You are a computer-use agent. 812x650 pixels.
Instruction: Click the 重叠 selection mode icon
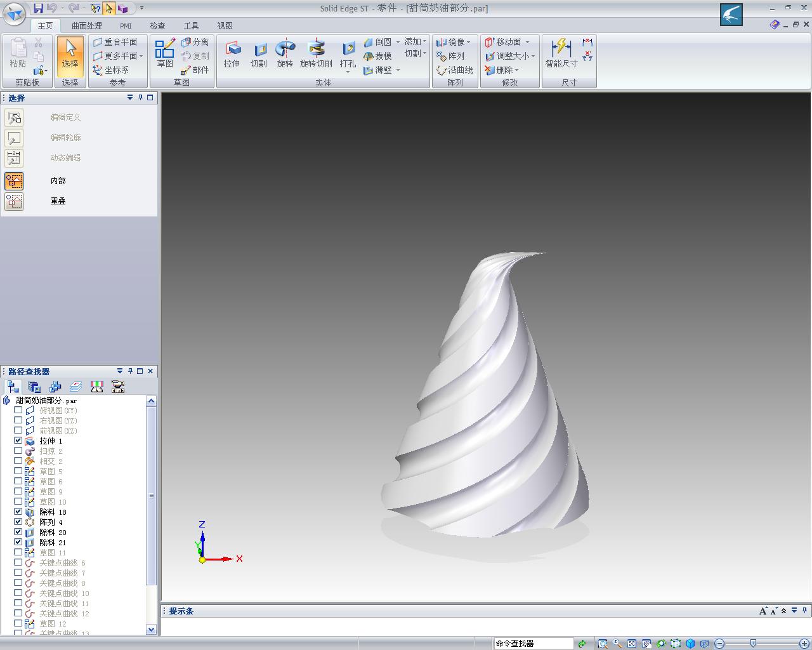point(14,201)
